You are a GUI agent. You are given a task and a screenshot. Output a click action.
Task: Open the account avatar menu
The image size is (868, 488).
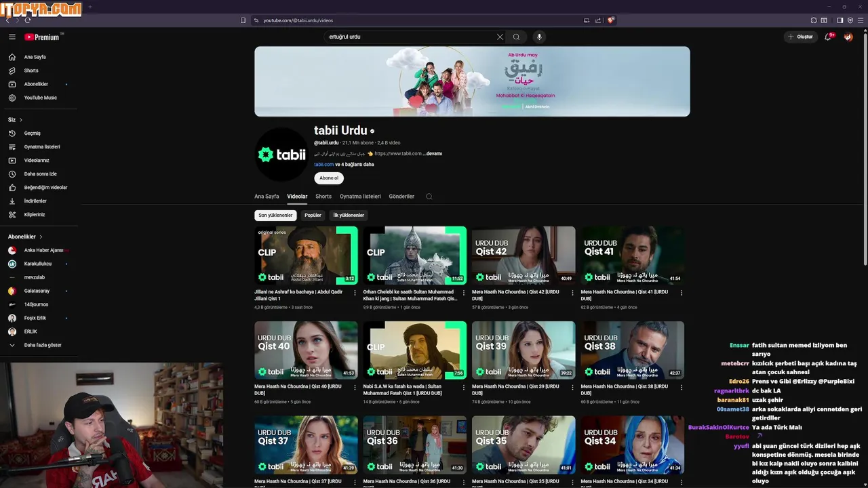[848, 37]
